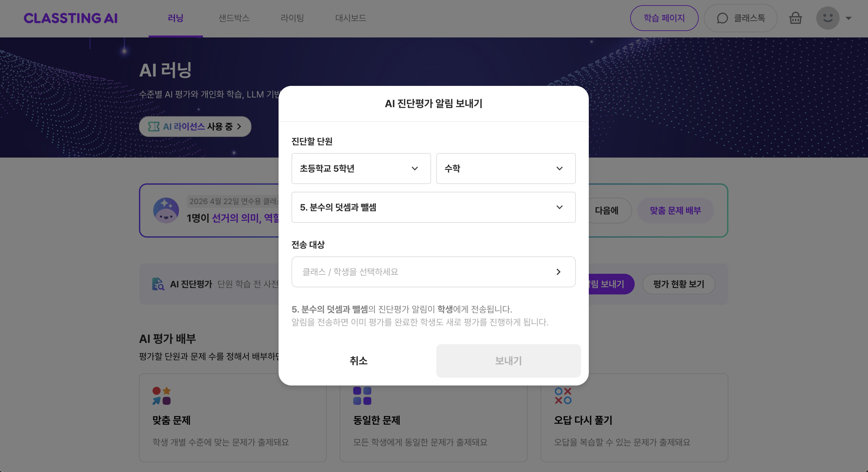The width and height of the screenshot is (868, 472).
Task: Click the AI 라이선스 사용 중 pill
Action: [x=195, y=127]
